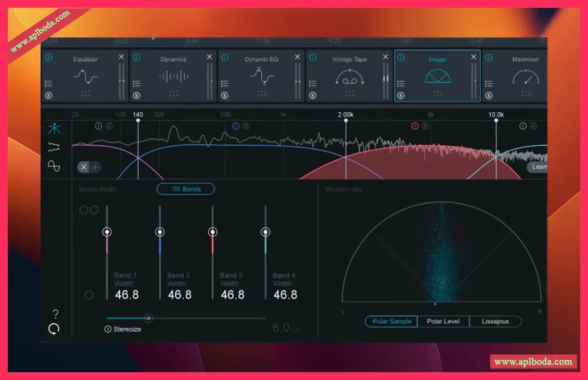588x380 pixels.
Task: Open the Vintage Tape preset list
Action: pyautogui.click(x=312, y=83)
